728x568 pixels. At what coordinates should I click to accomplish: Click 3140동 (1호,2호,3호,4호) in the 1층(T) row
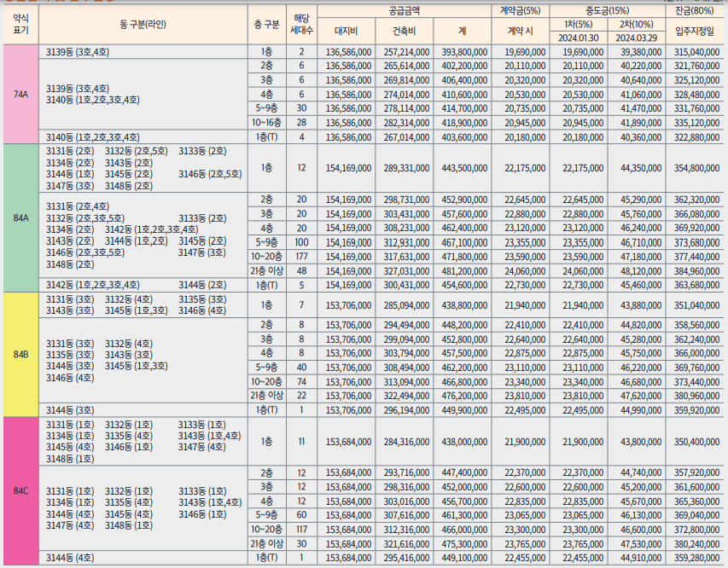(x=92, y=137)
